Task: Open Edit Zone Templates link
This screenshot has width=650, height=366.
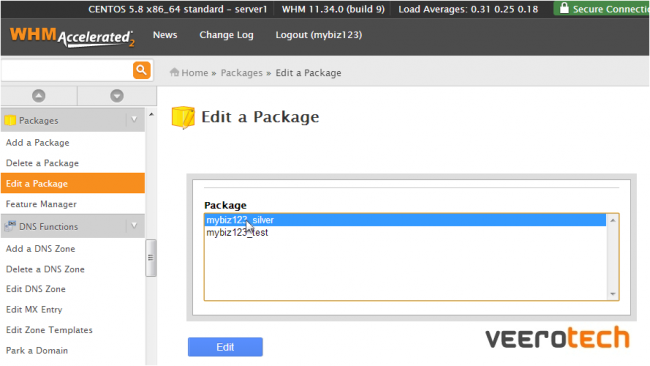Action: coord(49,330)
